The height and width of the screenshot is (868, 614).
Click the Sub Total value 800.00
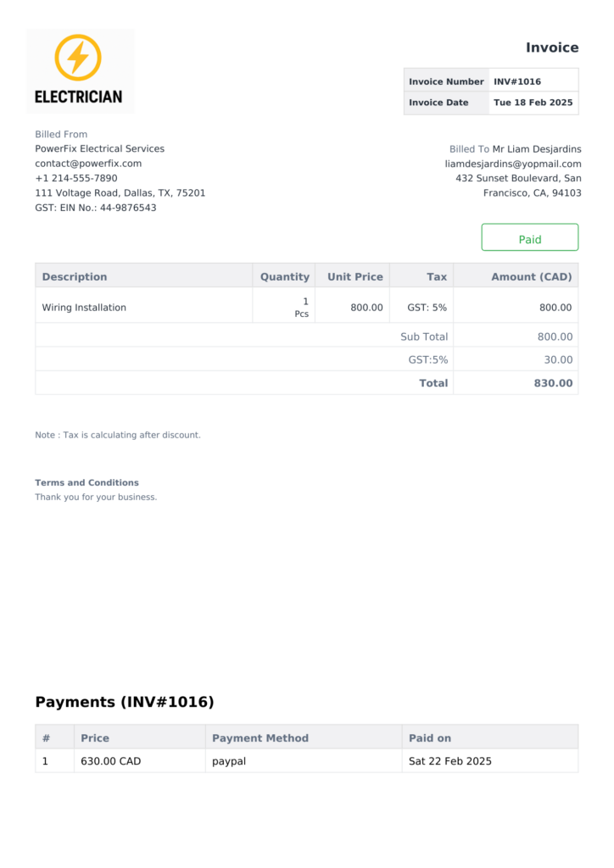tap(555, 337)
